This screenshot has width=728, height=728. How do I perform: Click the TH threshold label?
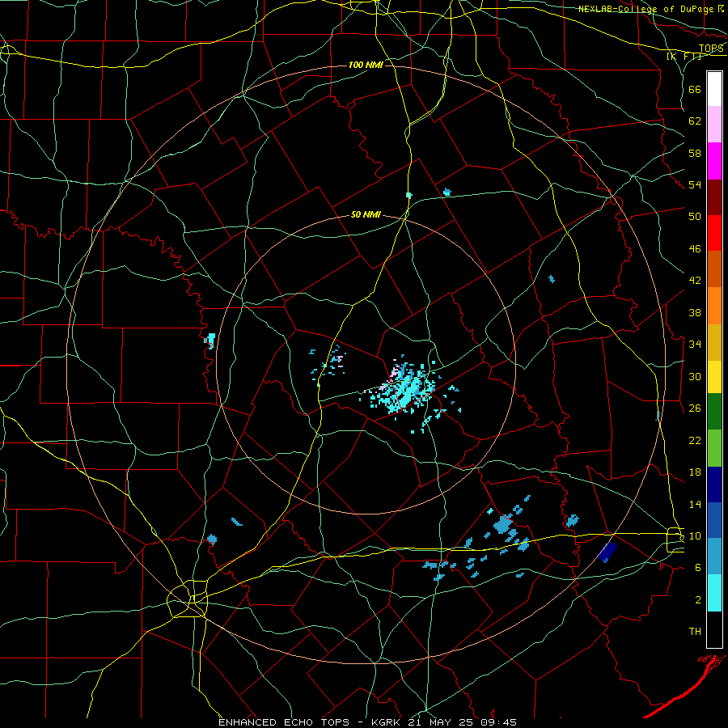[x=695, y=632]
